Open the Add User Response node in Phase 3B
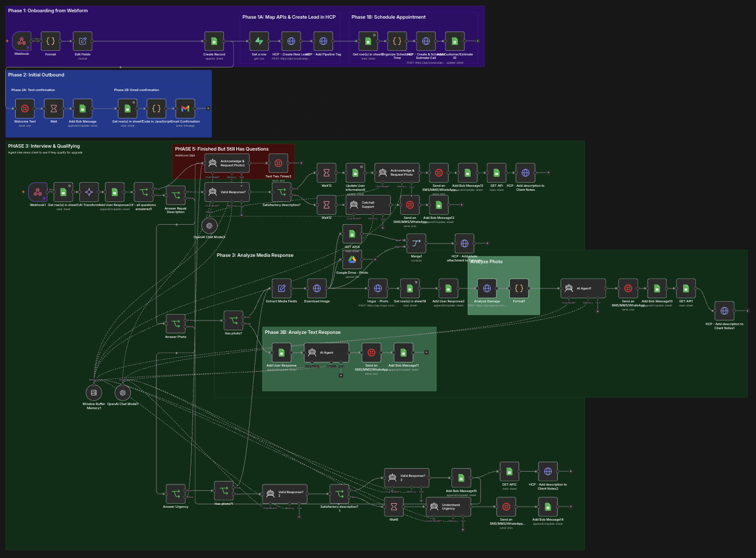The image size is (756, 558). coord(282,353)
